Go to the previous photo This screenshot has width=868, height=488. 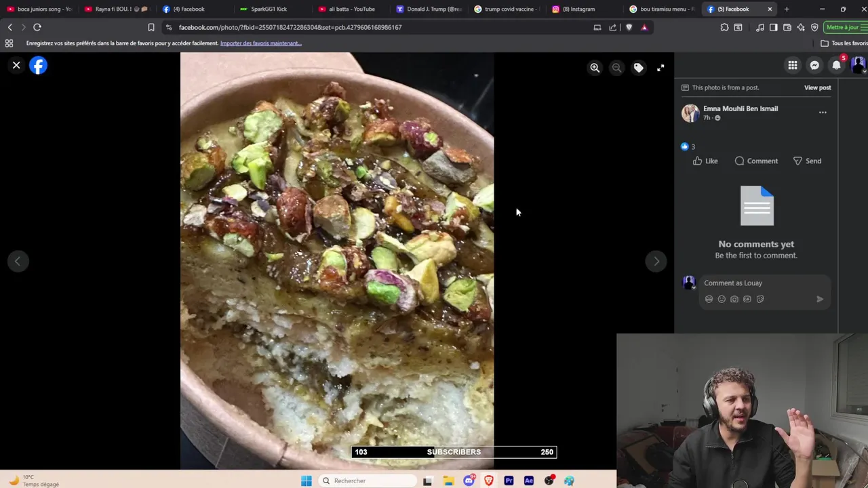[x=18, y=261]
